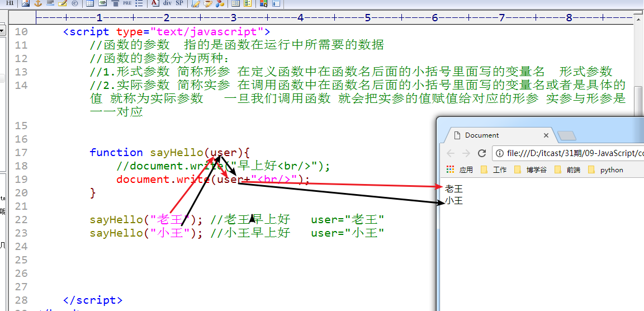Click the anchor icon in the toolbar
The width and height of the screenshot is (644, 311).
point(38,3)
